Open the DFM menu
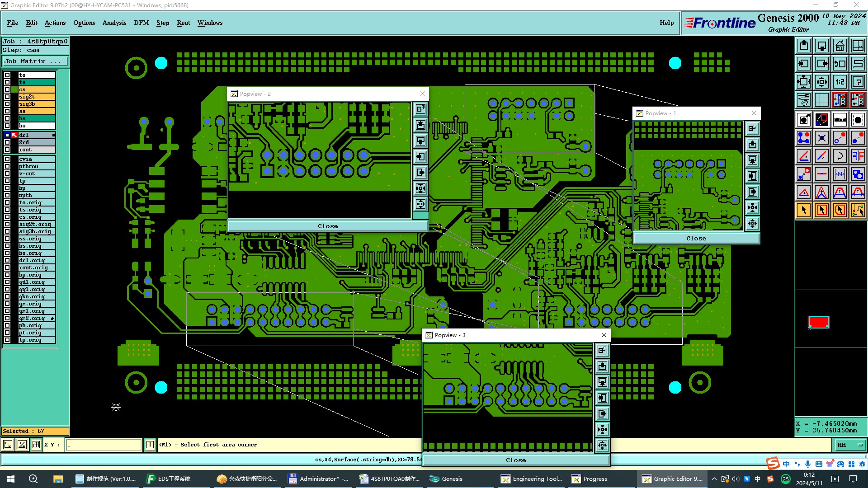Screen dimensions: 868x488 (141, 23)
